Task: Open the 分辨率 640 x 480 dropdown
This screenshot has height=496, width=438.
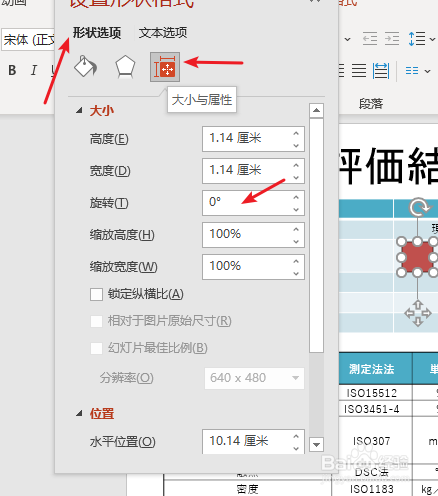Action: 254,378
